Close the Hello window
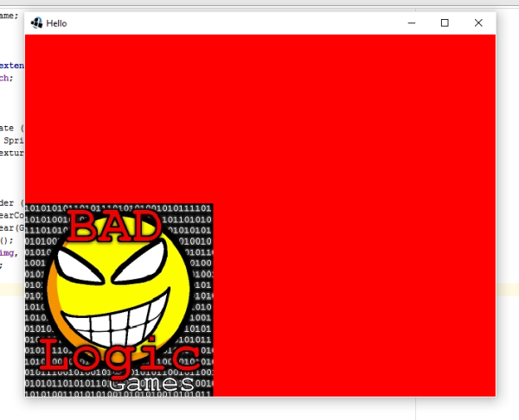519x420 pixels. pos(478,23)
